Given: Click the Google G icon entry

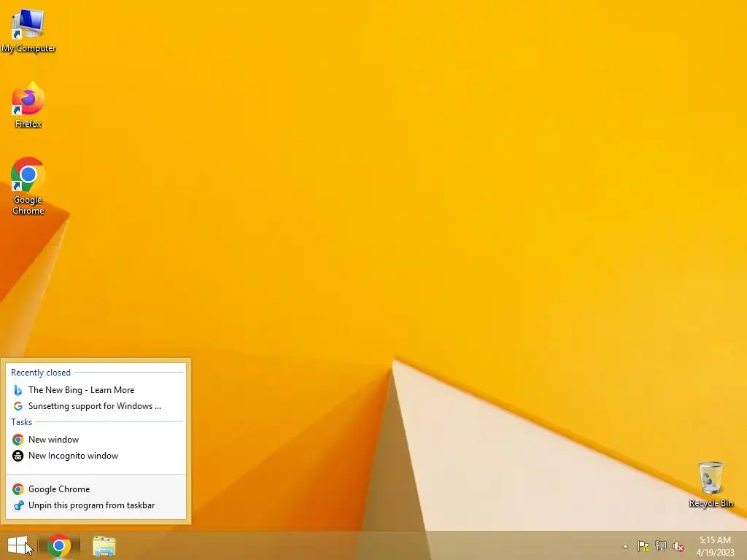Looking at the screenshot, I should tap(18, 406).
